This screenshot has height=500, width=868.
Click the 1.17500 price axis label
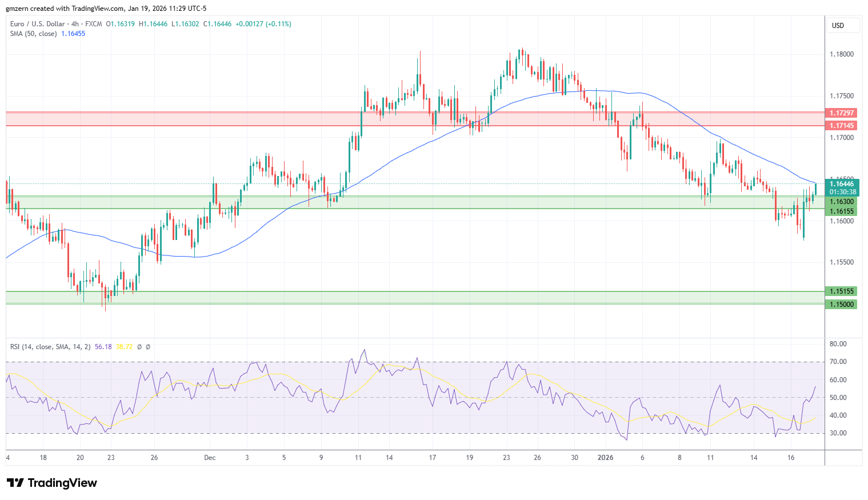(x=842, y=96)
